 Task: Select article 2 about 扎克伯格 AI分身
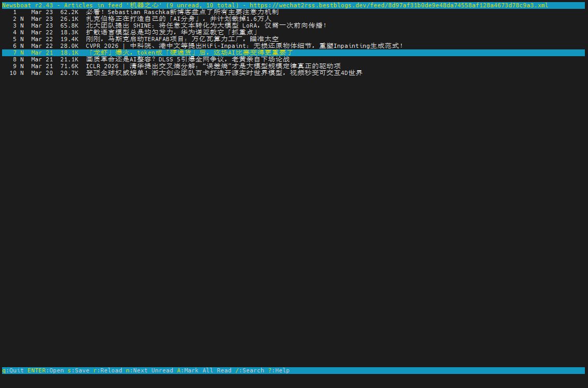178,19
